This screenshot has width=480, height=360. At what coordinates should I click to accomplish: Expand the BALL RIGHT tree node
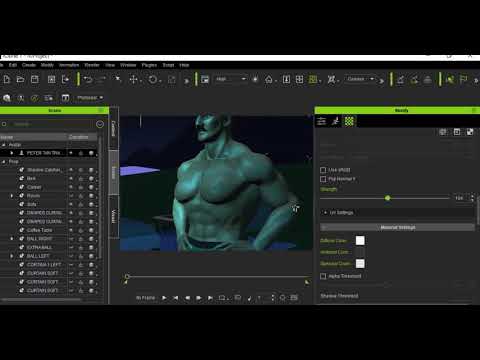click(x=12, y=239)
